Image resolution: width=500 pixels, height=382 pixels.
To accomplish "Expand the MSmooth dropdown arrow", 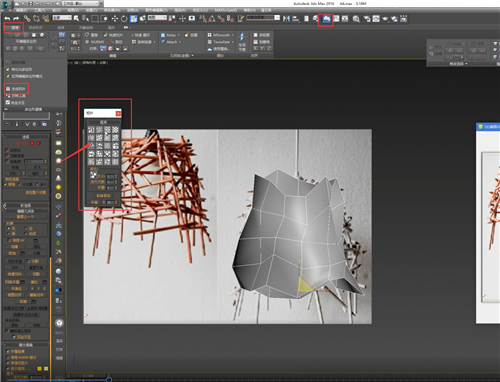I will pos(233,35).
